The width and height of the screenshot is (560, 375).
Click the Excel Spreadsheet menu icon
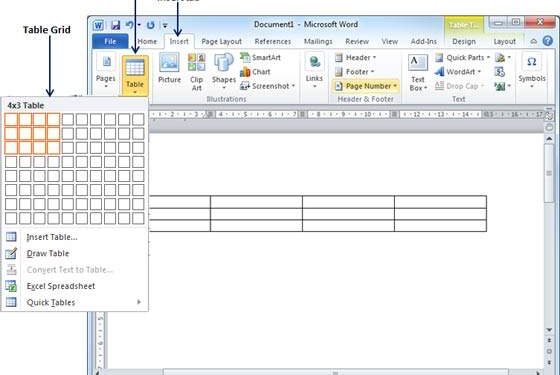11,286
